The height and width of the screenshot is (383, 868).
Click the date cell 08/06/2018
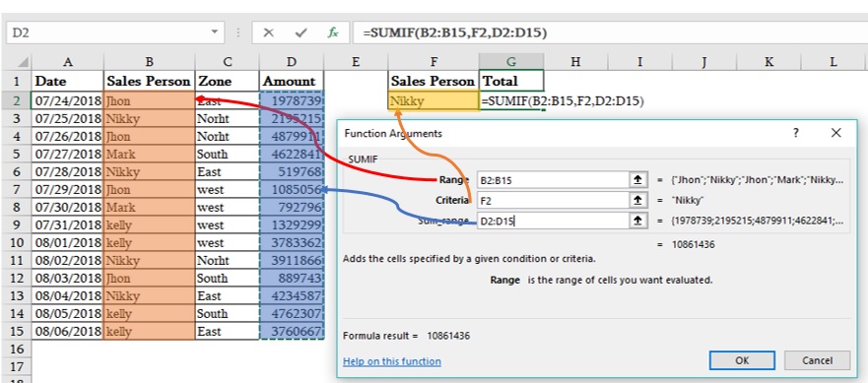point(68,331)
